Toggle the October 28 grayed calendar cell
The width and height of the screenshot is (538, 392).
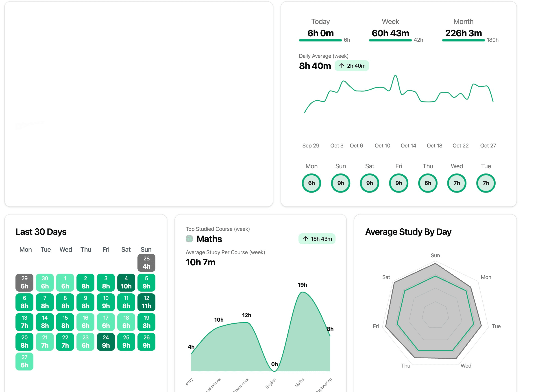(x=146, y=262)
